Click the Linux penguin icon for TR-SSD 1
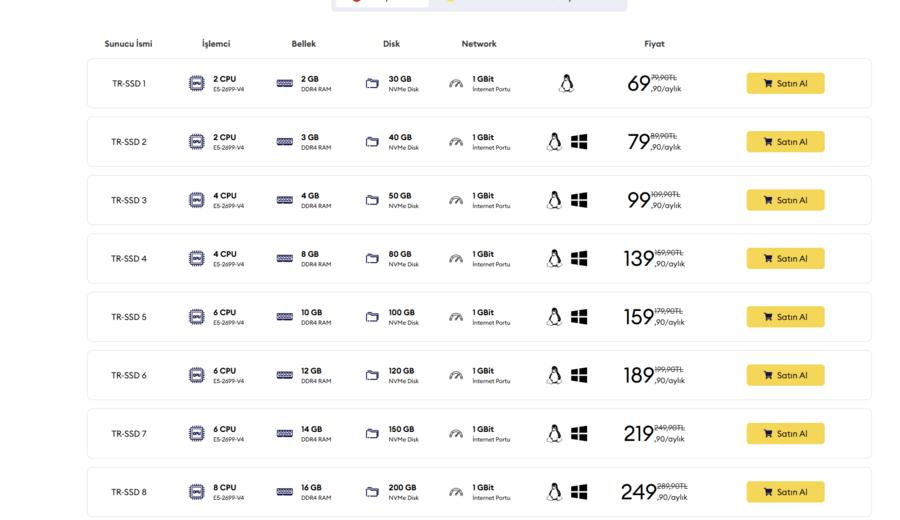Image resolution: width=900 pixels, height=520 pixels. pos(566,83)
